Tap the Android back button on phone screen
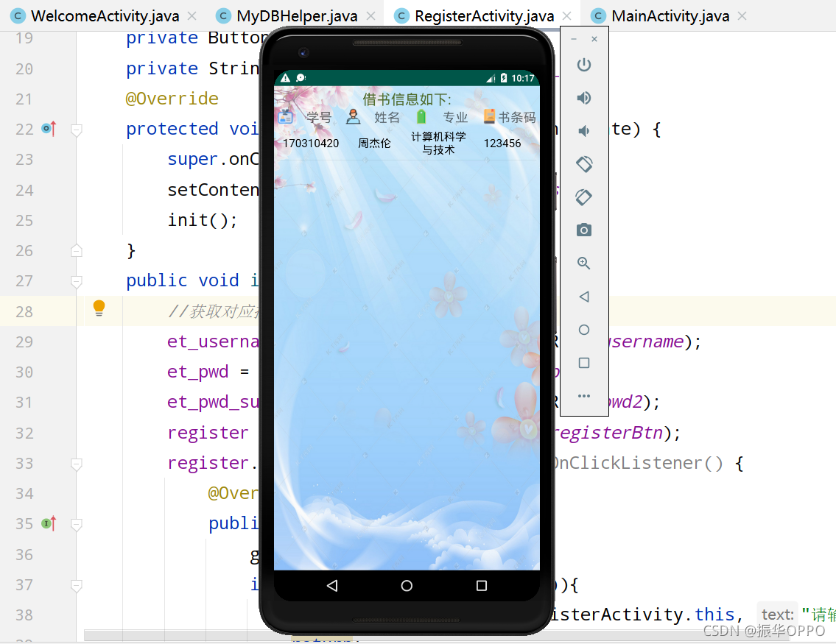This screenshot has width=836, height=644. 332,586
